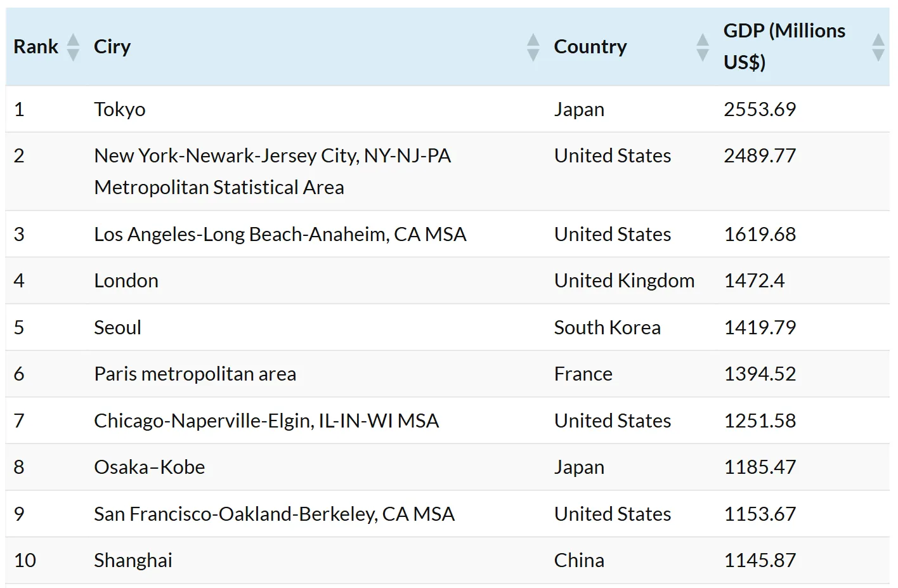898x588 pixels.
Task: Sort table by Rank header
Action: [36, 47]
